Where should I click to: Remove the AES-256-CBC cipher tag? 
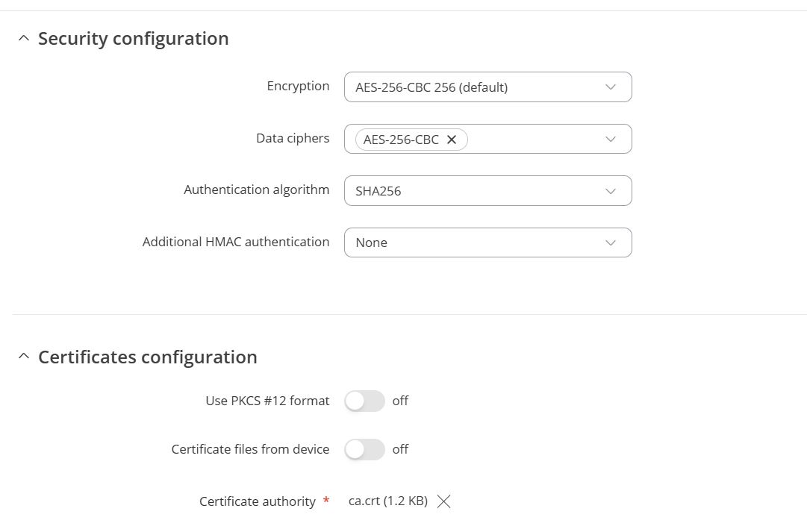pos(452,140)
